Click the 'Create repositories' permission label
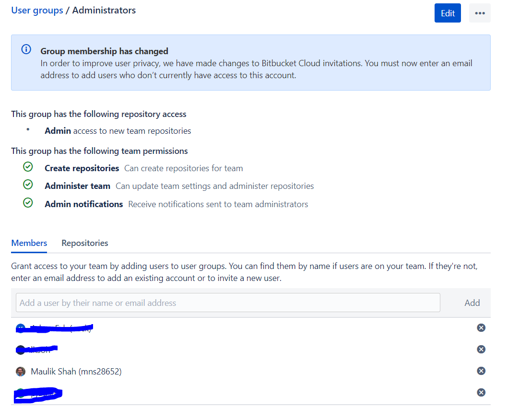The image size is (531, 420). (x=82, y=168)
